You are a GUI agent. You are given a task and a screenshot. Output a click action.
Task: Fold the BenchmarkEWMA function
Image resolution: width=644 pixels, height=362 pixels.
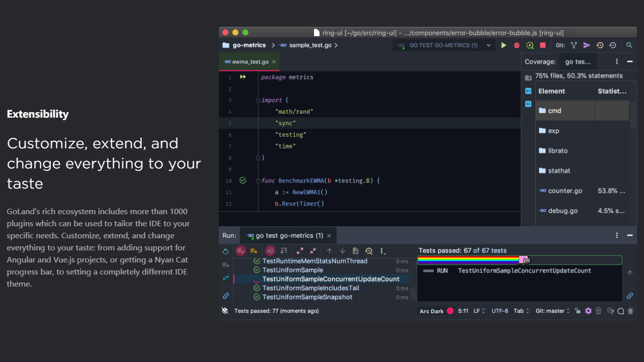tap(258, 180)
